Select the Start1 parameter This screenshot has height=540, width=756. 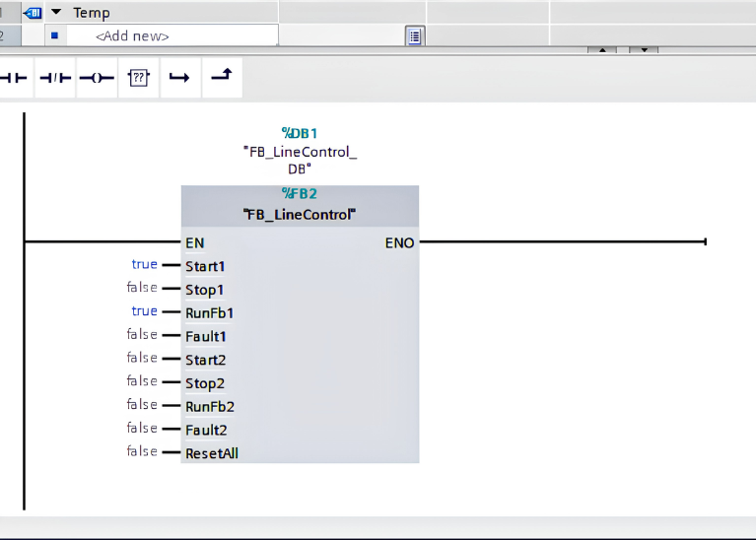(205, 267)
